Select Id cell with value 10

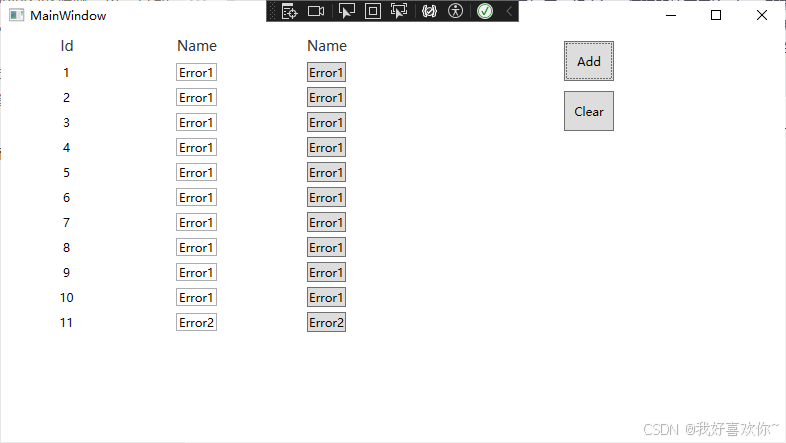67,298
